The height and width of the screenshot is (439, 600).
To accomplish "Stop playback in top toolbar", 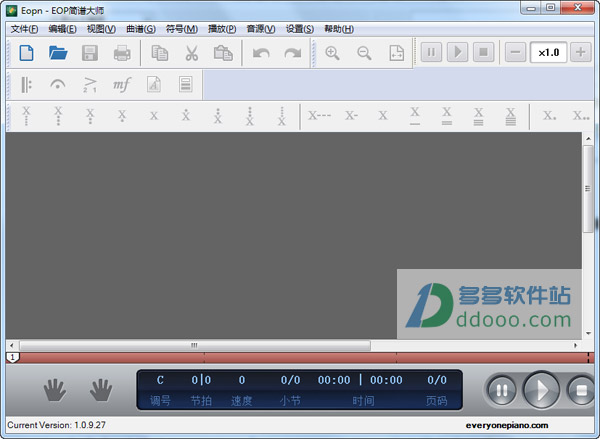I will 484,52.
